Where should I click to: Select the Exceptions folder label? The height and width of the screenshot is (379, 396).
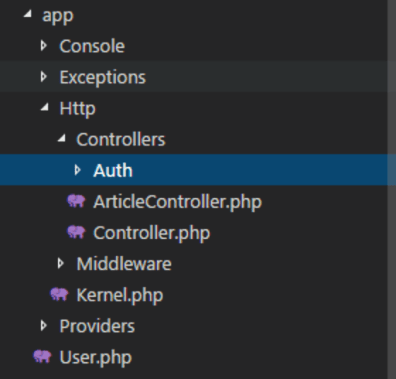coord(103,77)
